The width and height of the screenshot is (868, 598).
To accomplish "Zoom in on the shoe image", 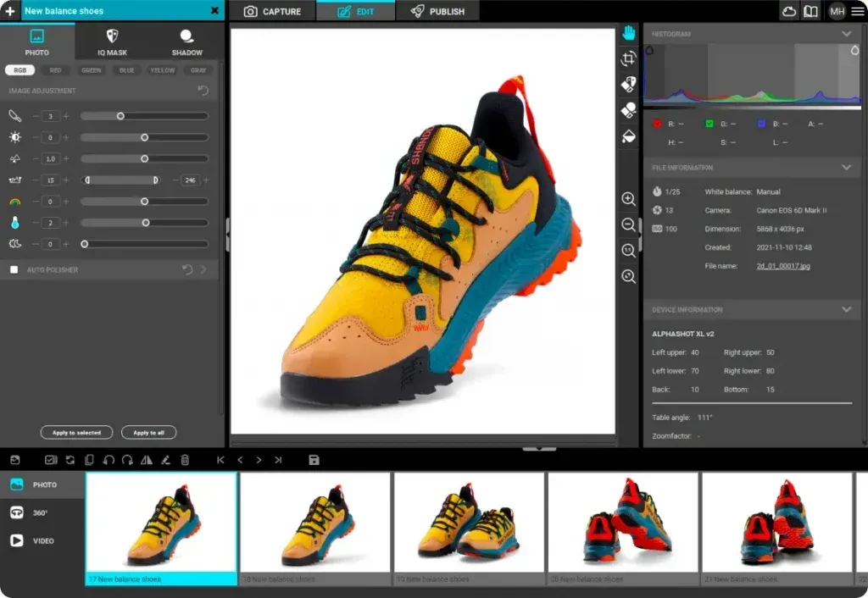I will (628, 199).
